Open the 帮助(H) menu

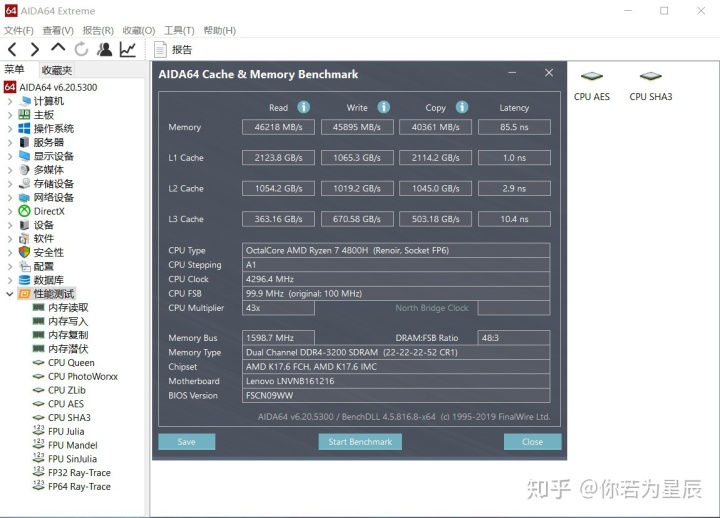[x=219, y=30]
